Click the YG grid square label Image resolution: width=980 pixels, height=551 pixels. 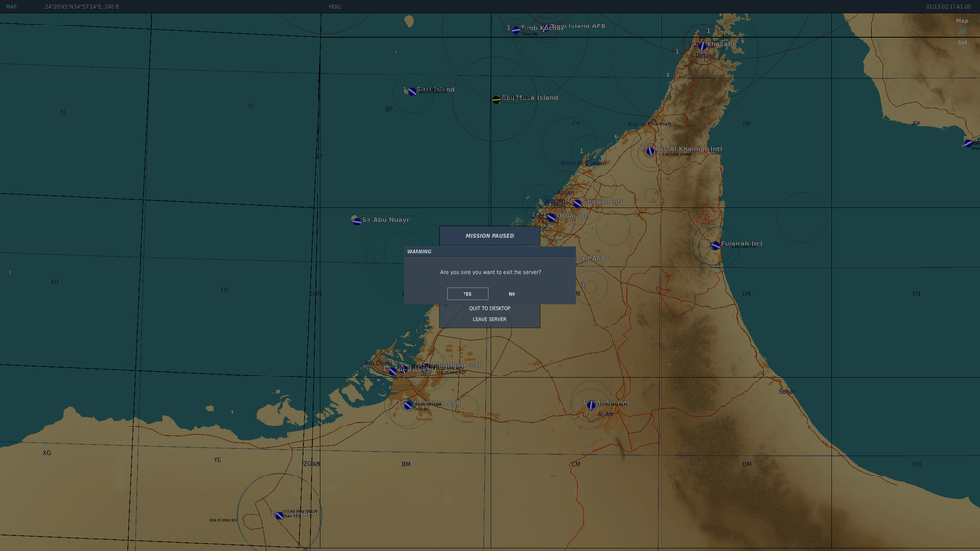tap(217, 460)
